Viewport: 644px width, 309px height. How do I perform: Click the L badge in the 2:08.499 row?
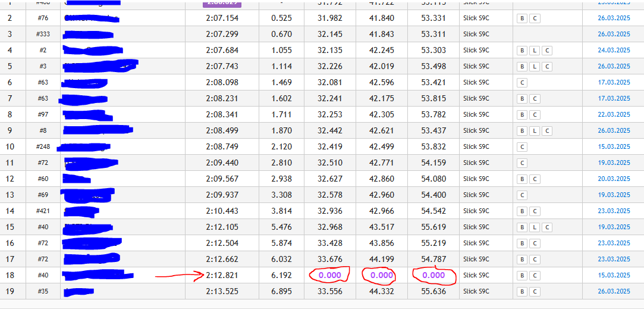[535, 131]
